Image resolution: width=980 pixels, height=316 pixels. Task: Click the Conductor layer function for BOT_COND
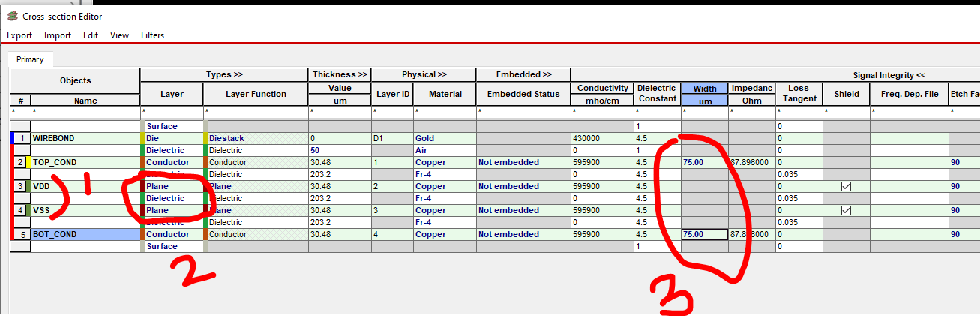point(256,234)
